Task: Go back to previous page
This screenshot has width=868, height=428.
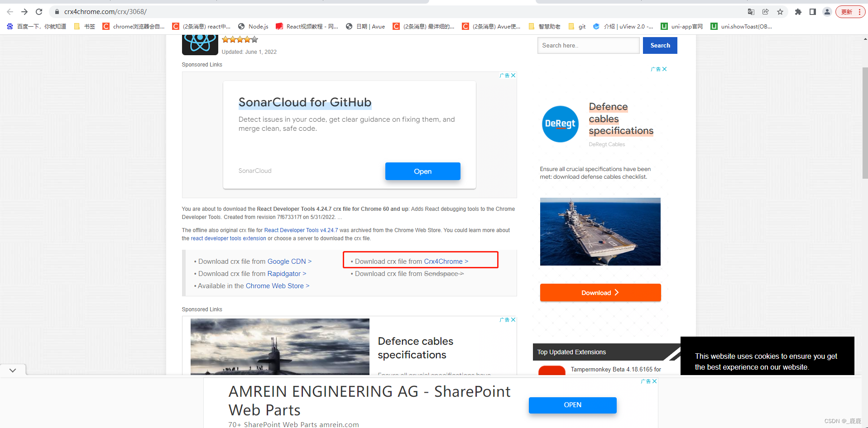Action: (10, 12)
